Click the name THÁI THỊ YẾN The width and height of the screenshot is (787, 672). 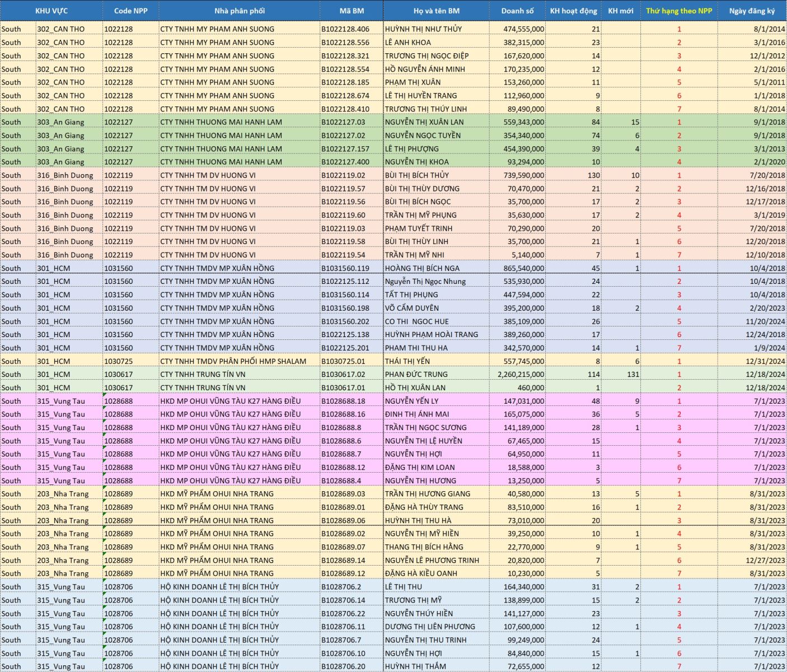coord(407,361)
